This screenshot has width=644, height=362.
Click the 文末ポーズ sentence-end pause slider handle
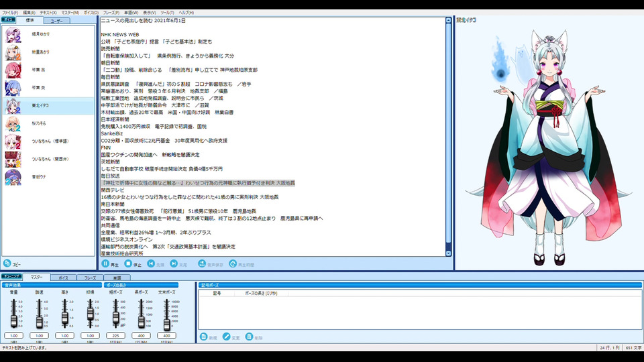[x=167, y=324]
